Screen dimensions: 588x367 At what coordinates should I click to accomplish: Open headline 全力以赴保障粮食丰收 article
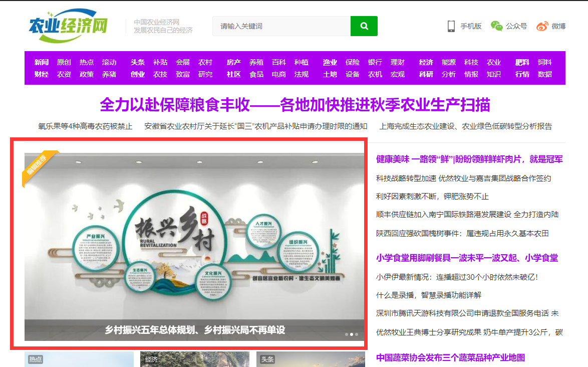point(295,105)
